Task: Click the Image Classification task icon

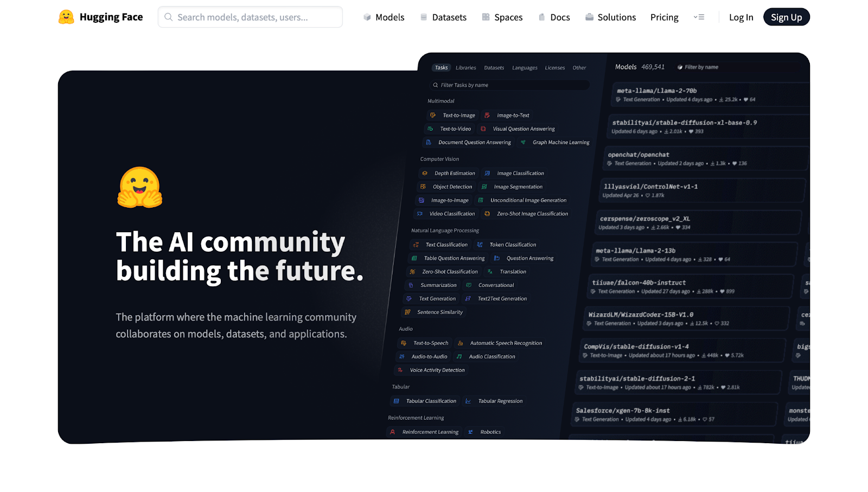Action: pos(487,173)
